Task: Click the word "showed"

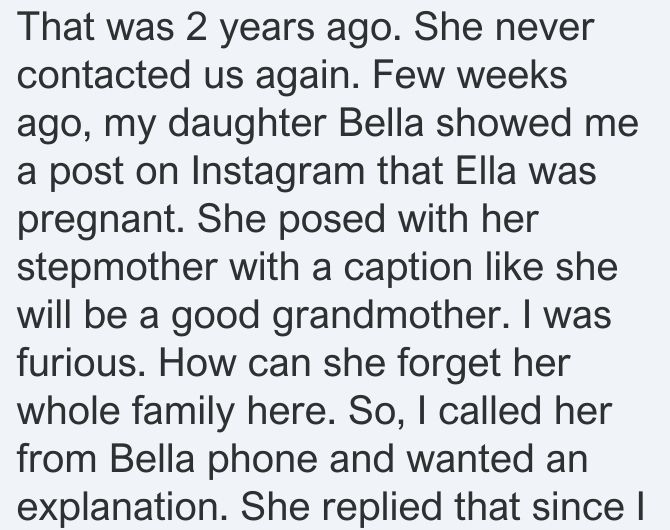Action: 503,123
